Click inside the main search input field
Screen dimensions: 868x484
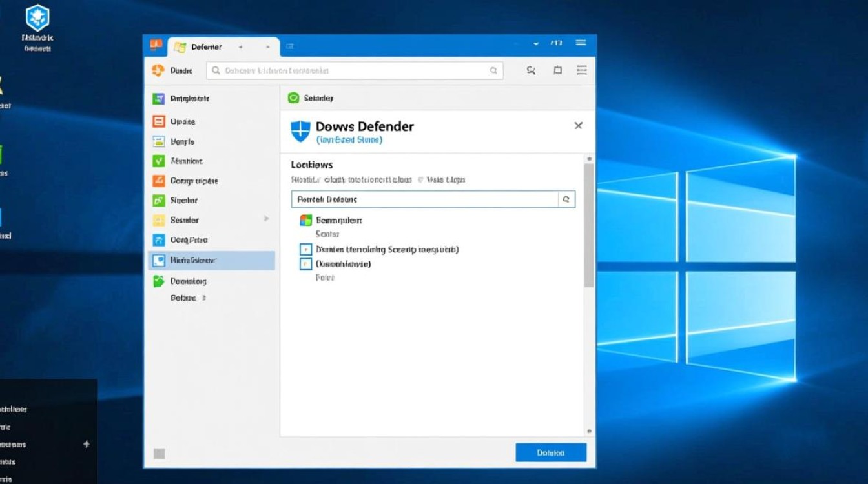tap(355, 70)
